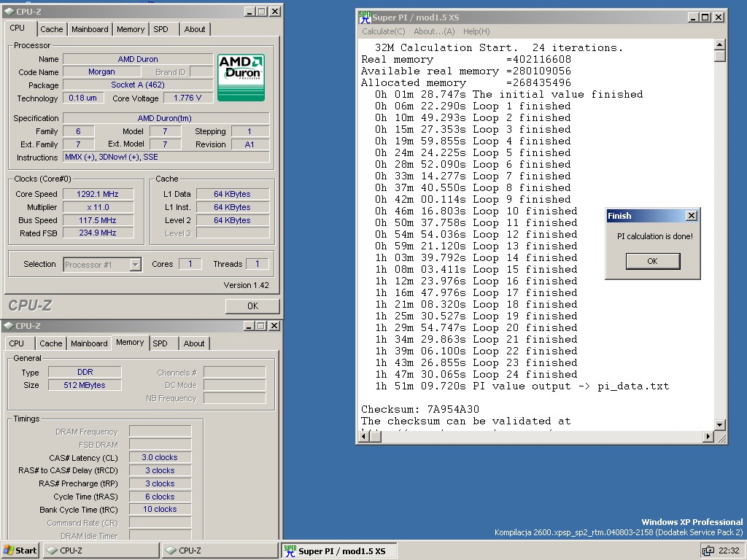Close the Finish dialog with the X
The image size is (747, 560).
point(692,216)
